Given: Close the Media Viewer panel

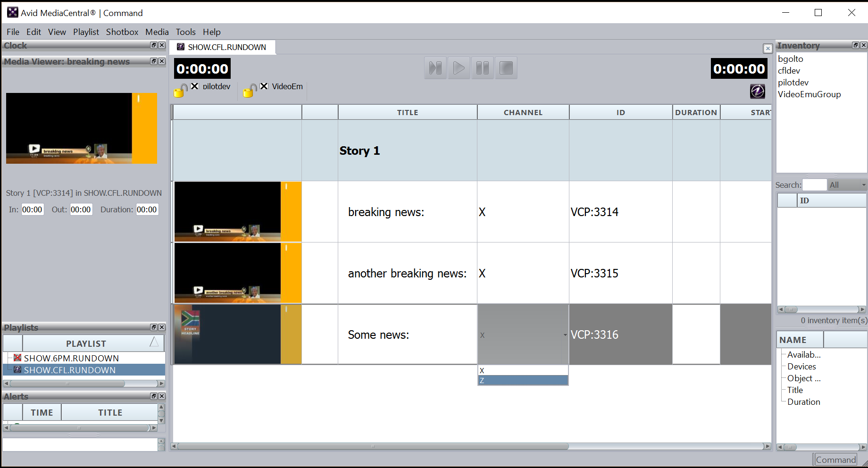Looking at the screenshot, I should [x=162, y=61].
